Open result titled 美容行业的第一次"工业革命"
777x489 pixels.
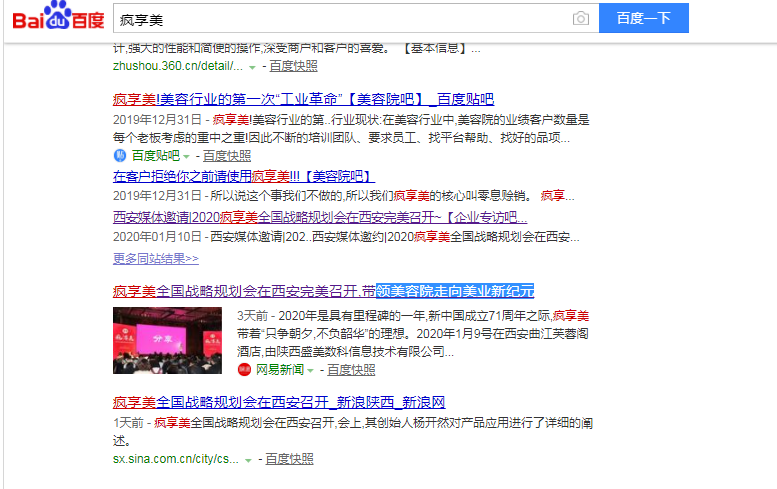click(x=303, y=99)
